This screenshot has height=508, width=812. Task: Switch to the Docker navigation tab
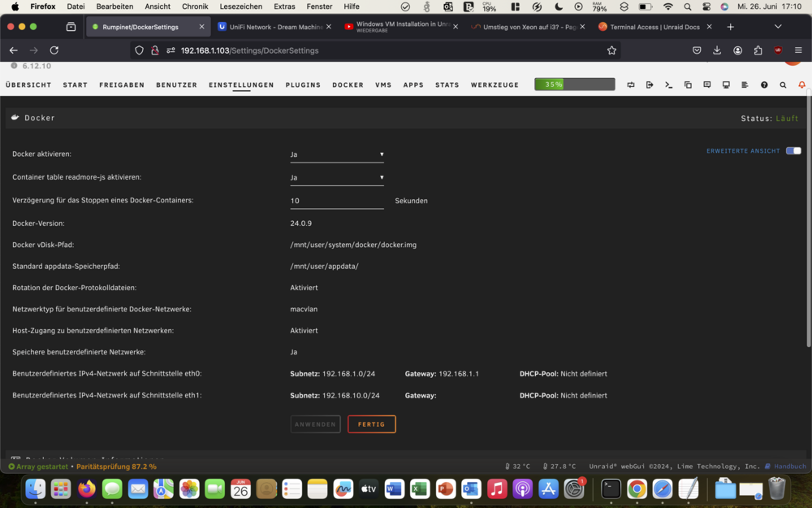tap(348, 85)
